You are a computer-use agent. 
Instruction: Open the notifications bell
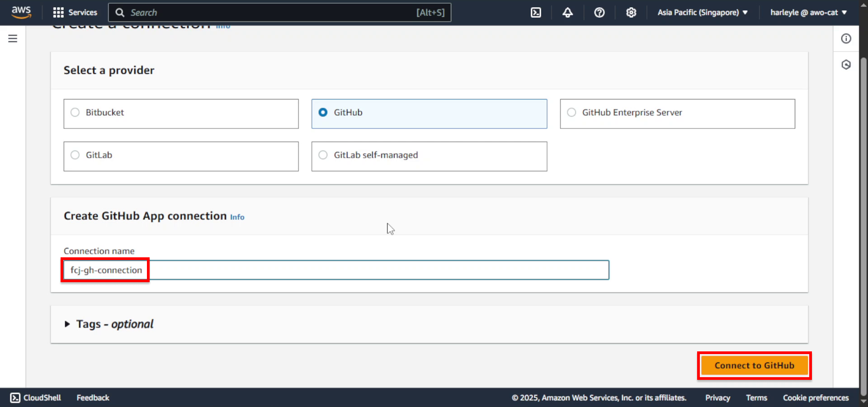pyautogui.click(x=567, y=13)
